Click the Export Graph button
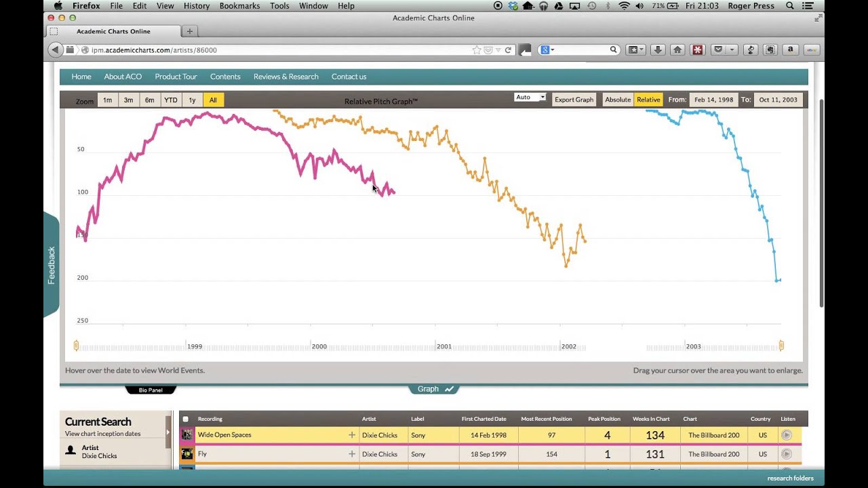This screenshot has height=488, width=868. (x=574, y=100)
